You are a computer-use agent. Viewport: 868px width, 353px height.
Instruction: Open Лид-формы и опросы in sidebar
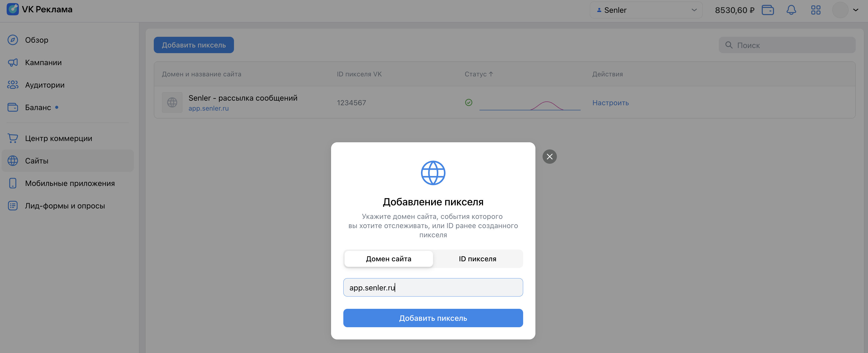(x=65, y=206)
